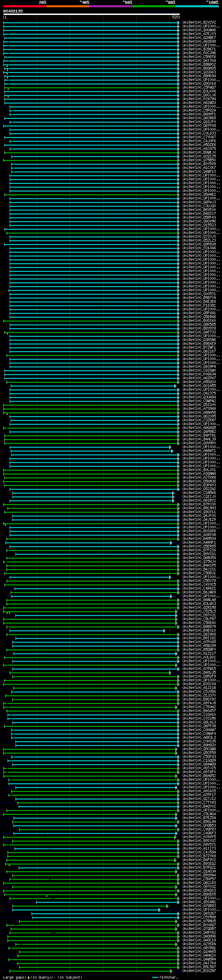Screen dimensions: 222x980
Task: Select the UniRef100_A4RWT1 label
Action: tap(199, 451)
